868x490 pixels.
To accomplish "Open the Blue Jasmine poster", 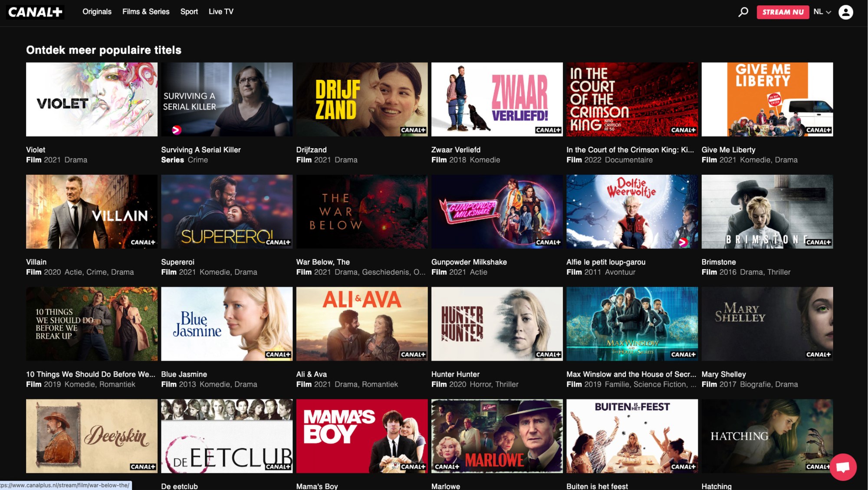I will (x=227, y=324).
